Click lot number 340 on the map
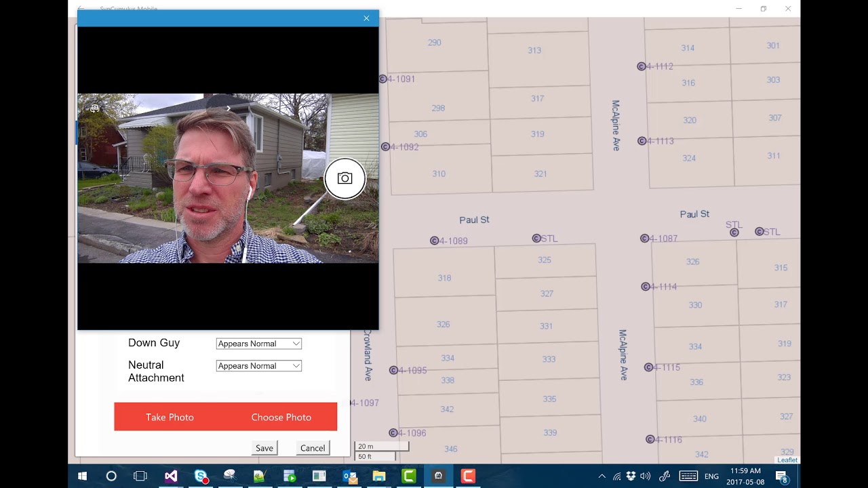The image size is (868, 488). (x=700, y=419)
